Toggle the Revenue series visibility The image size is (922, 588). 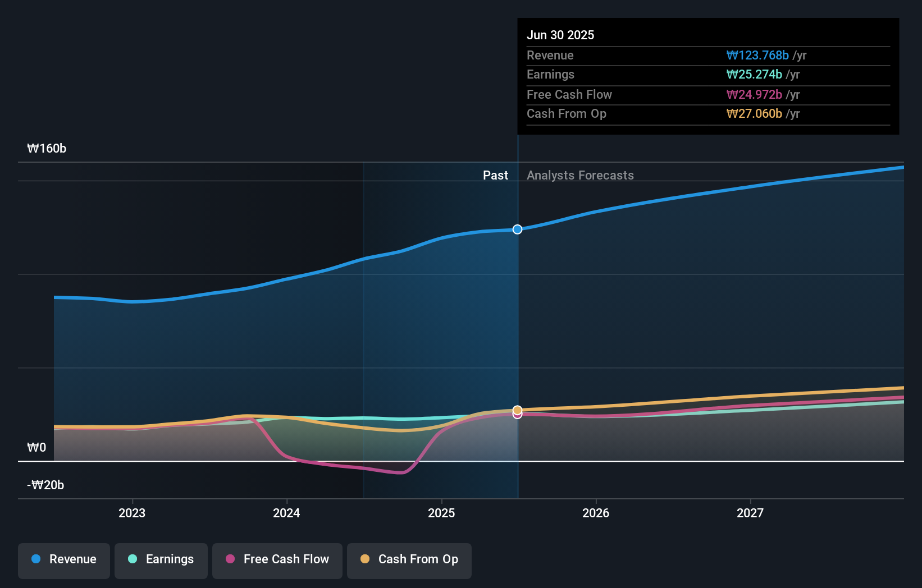point(63,559)
